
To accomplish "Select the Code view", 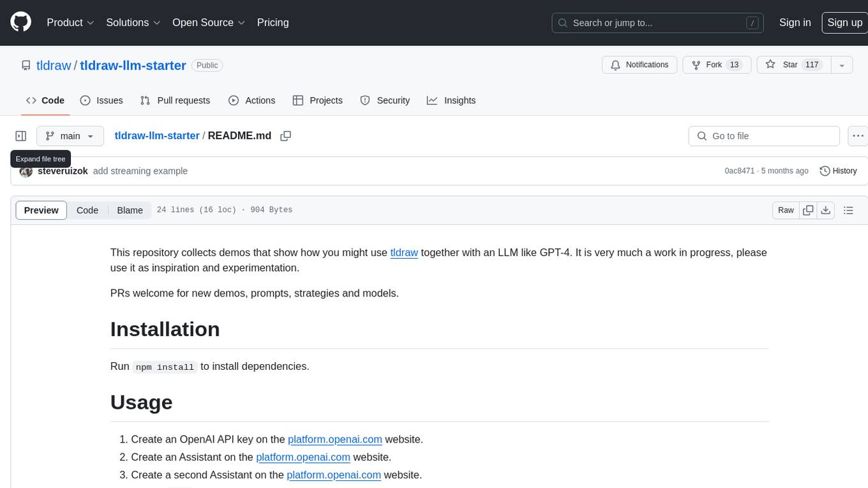I will (87, 210).
